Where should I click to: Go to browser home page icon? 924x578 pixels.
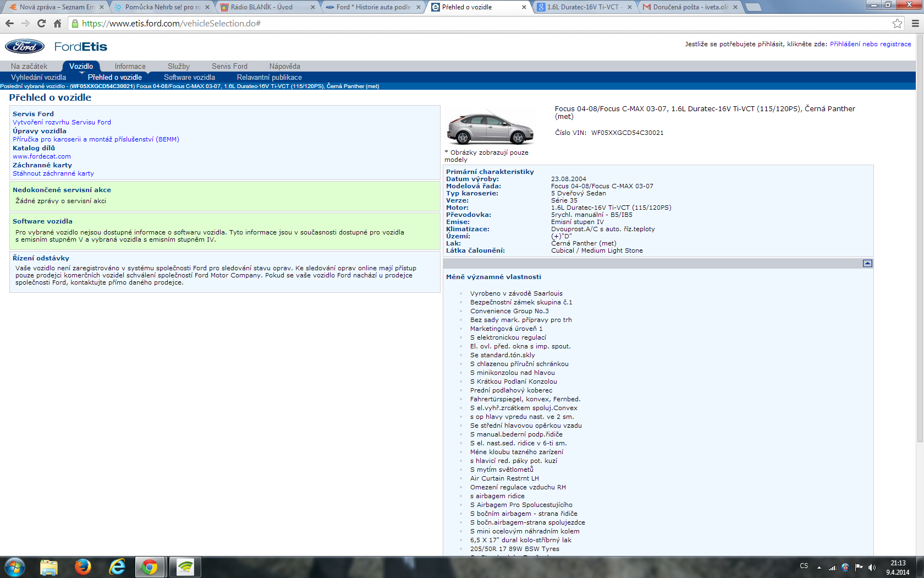(57, 23)
